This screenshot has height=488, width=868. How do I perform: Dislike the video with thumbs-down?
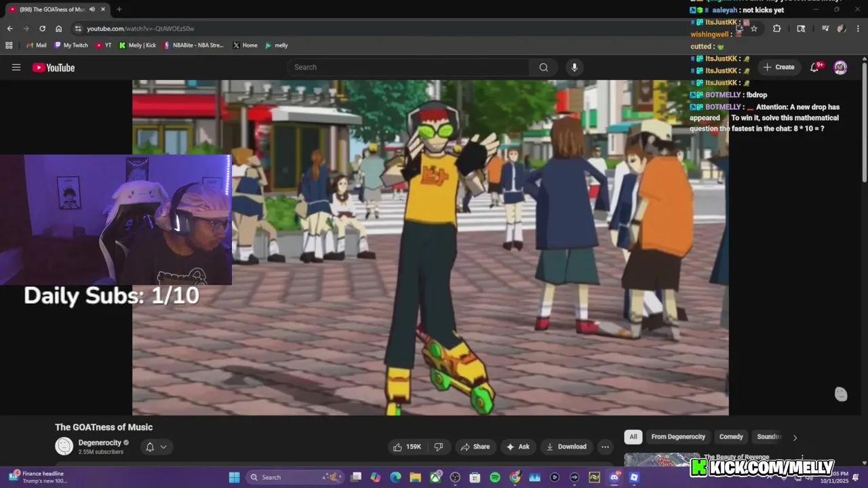tap(439, 447)
